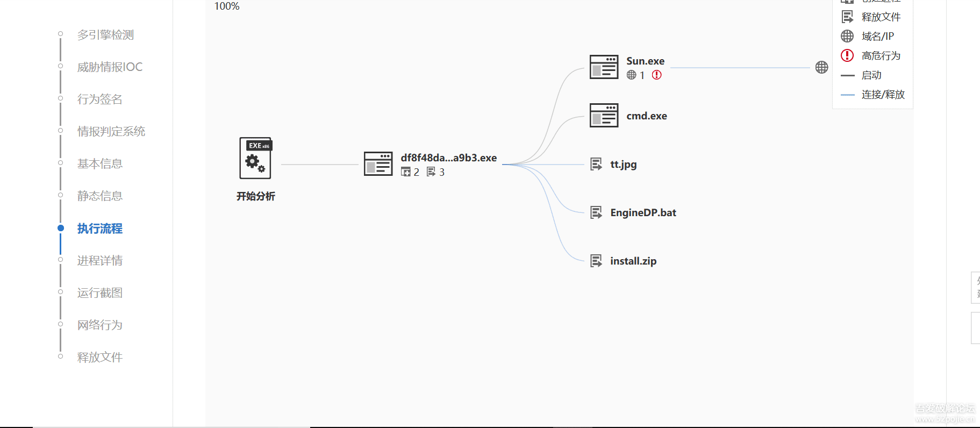
Task: Select the Sun.exe node label
Action: point(645,61)
